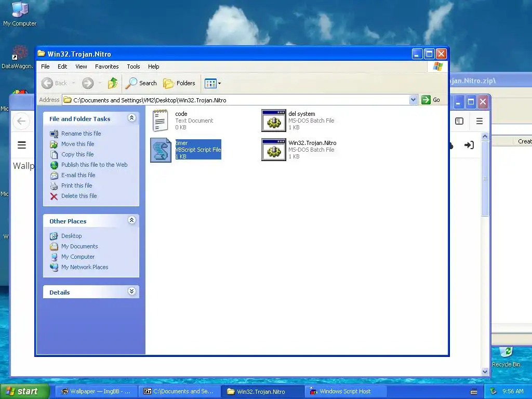Viewport: 532px width, 399px height.
Task: Click the Up folder toolbar icon
Action: (113, 83)
